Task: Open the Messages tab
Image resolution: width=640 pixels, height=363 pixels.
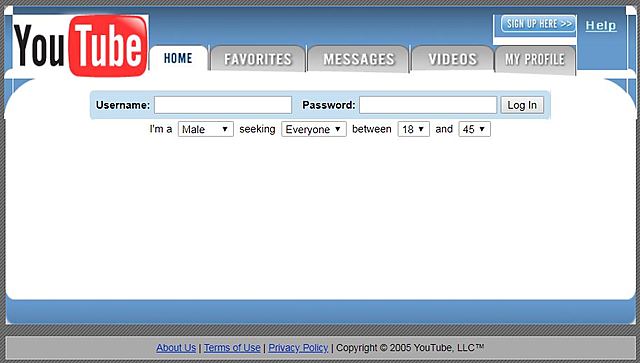Action: pos(358,59)
